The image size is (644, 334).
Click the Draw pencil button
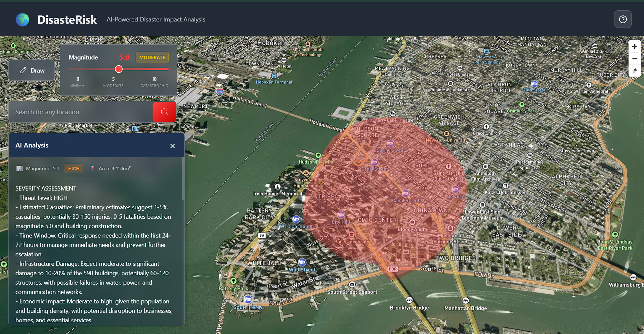click(x=32, y=70)
